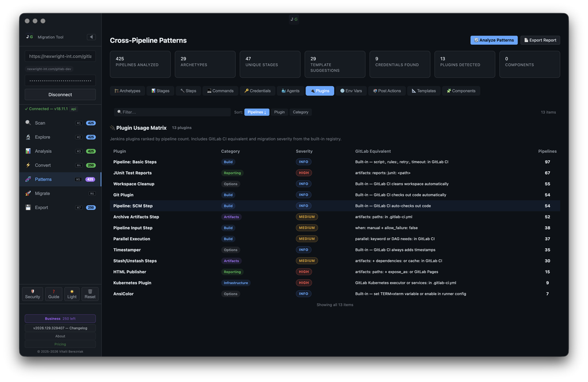
Task: Click the Infrastructure category badge
Action: click(236, 283)
